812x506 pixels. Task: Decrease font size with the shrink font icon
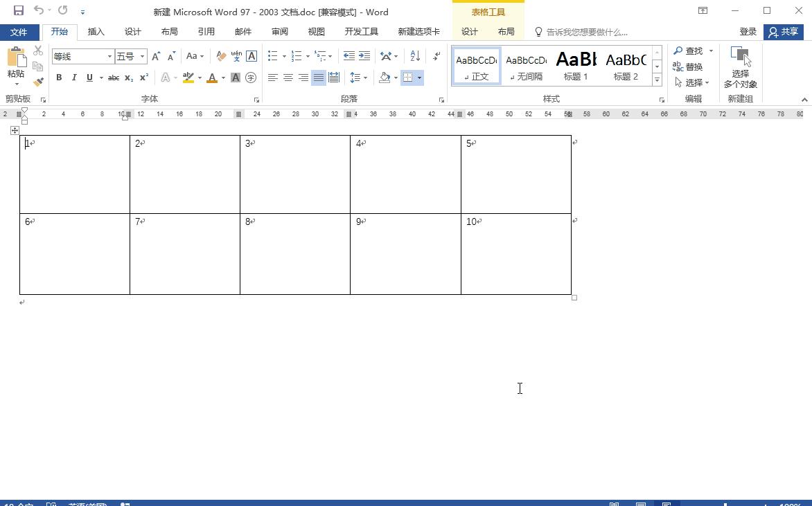[171, 56]
